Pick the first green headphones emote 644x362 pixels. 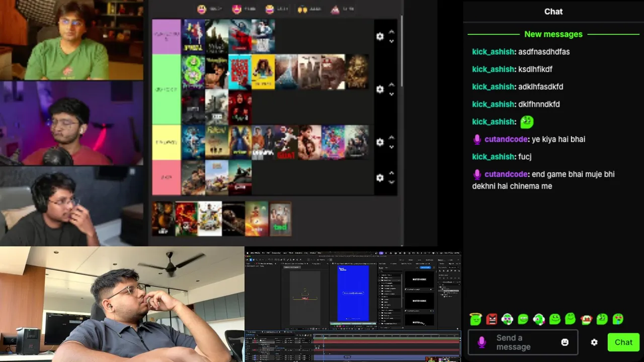pyautogui.click(x=507, y=319)
